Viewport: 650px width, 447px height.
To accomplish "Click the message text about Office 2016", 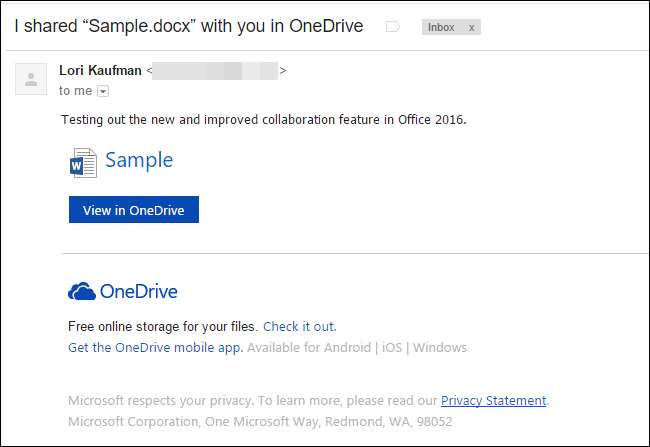I will (x=264, y=120).
